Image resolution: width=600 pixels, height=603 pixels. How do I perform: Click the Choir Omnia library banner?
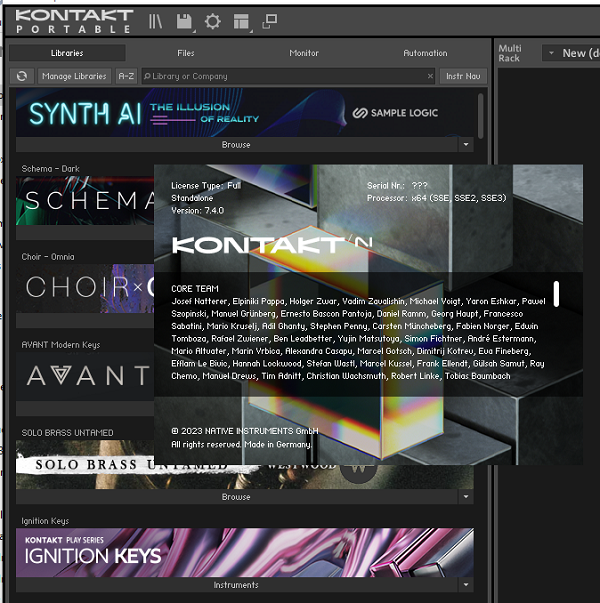pyautogui.click(x=85, y=288)
